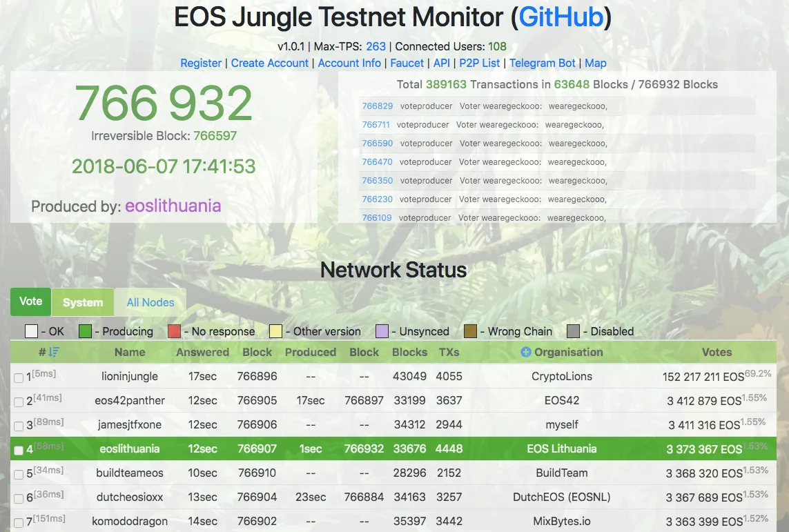Open block 766350 transaction link
The image size is (789, 532).
[378, 181]
